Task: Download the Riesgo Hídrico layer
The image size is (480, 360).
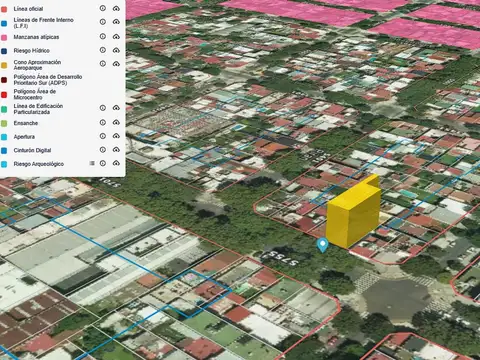Action: click(x=116, y=50)
